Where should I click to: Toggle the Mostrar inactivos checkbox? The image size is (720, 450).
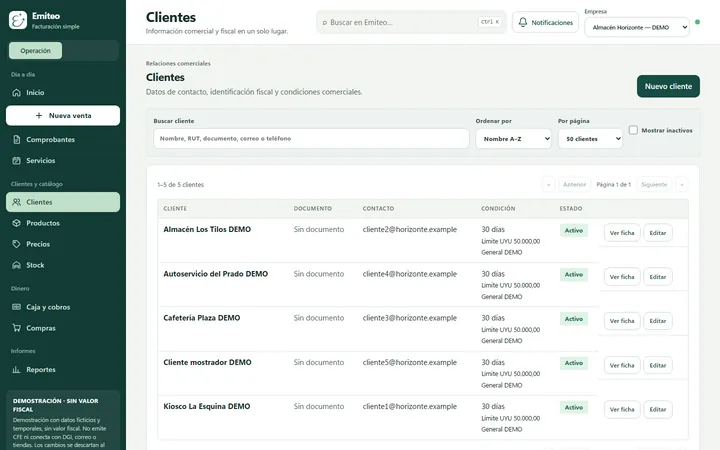pos(633,130)
